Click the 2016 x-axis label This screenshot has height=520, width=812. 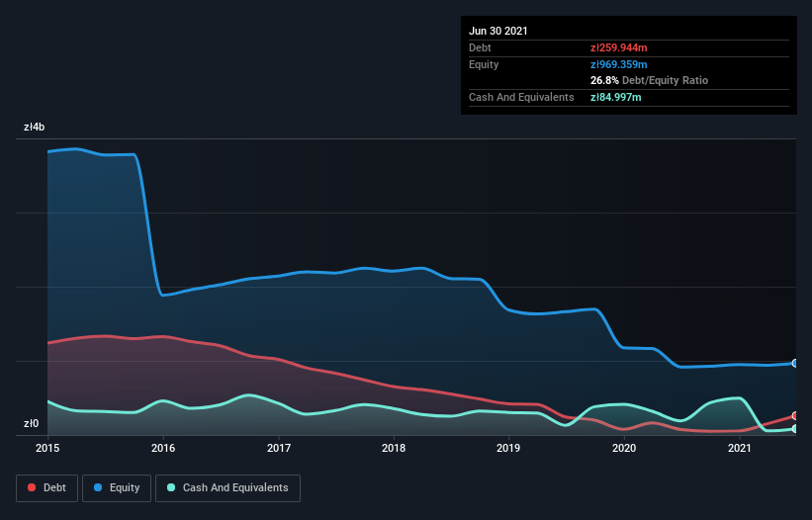pyautogui.click(x=163, y=448)
